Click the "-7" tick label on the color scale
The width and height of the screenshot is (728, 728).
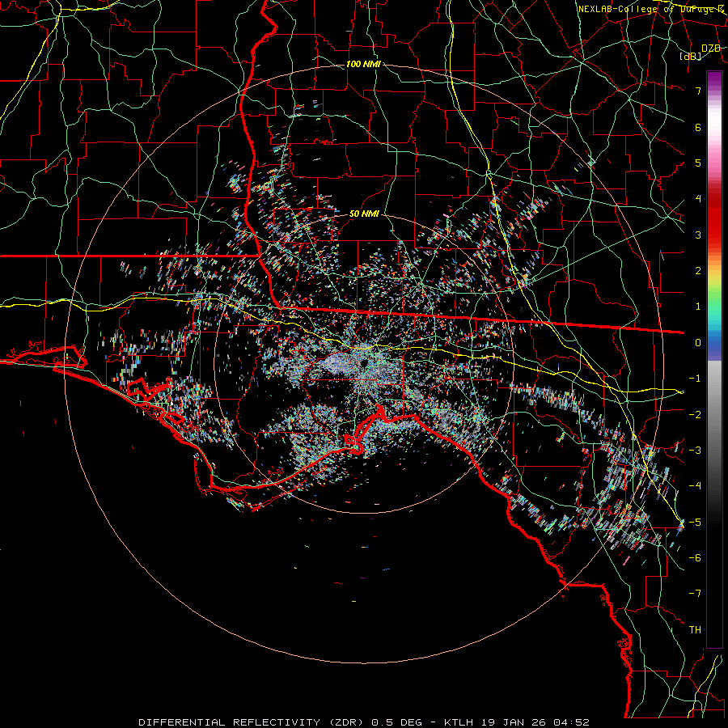click(695, 594)
